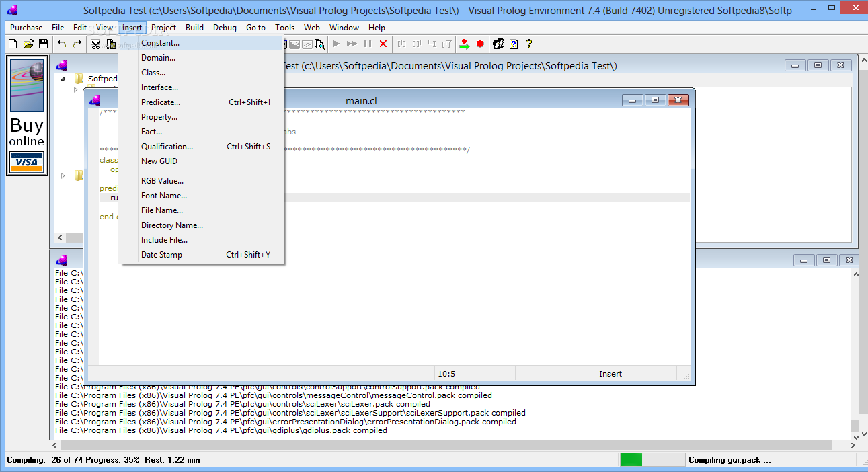Click the icon left of the context help icon
The width and height of the screenshot is (868, 472).
(x=498, y=44)
